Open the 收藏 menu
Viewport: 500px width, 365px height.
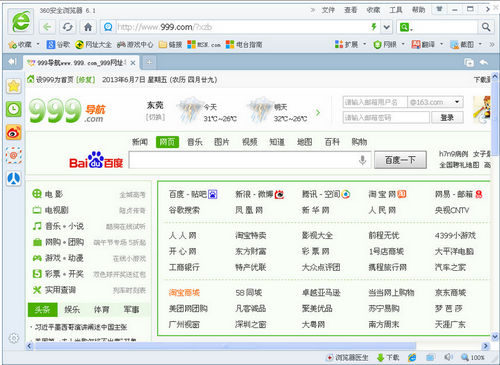point(373,10)
